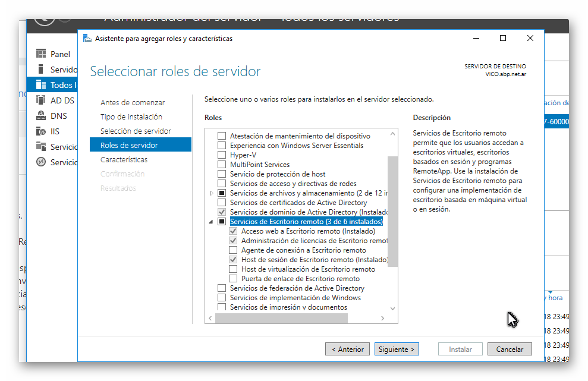Check Host de virtualización de Escritorio remoto
The width and height of the screenshot is (588, 381).
tap(233, 269)
